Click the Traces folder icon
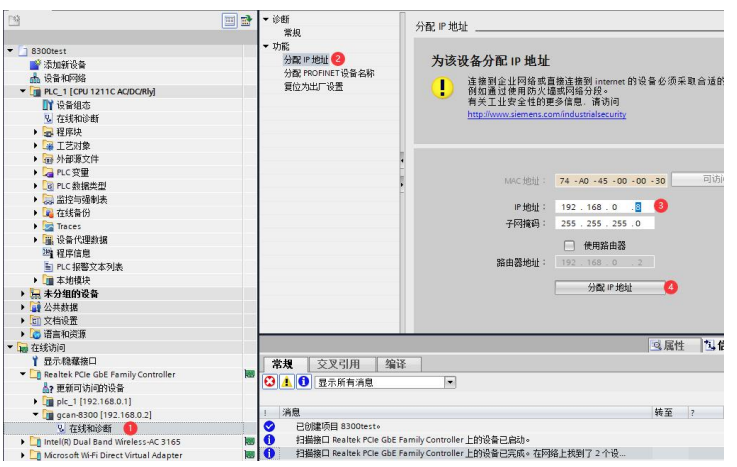Screen dimensions: 737x467 (x=48, y=226)
